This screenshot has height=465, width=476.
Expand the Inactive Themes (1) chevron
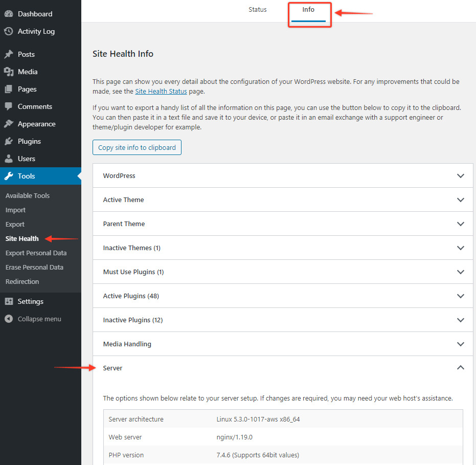pos(460,248)
